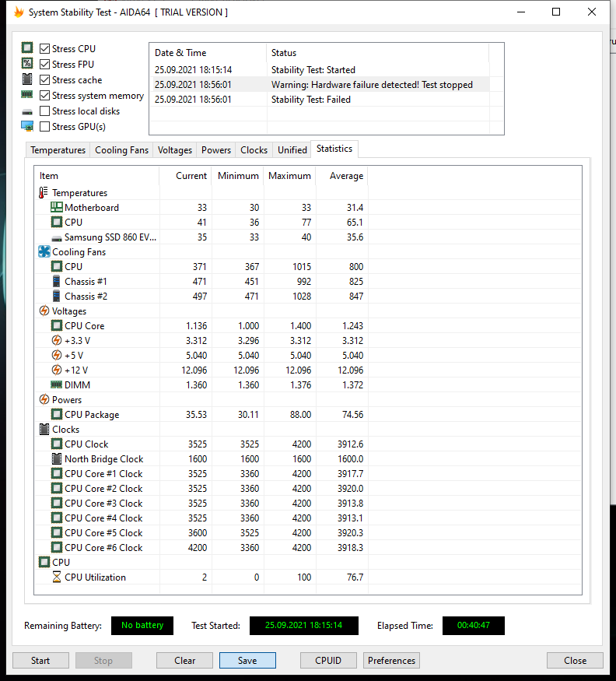This screenshot has height=681, width=616.
Task: Click the CPU Package chip icon
Action: [x=57, y=414]
